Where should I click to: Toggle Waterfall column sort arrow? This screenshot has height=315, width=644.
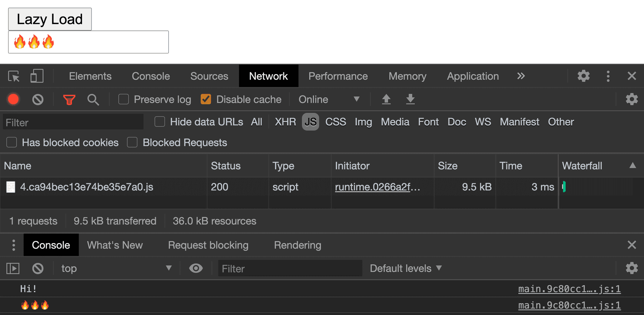pyautogui.click(x=633, y=165)
